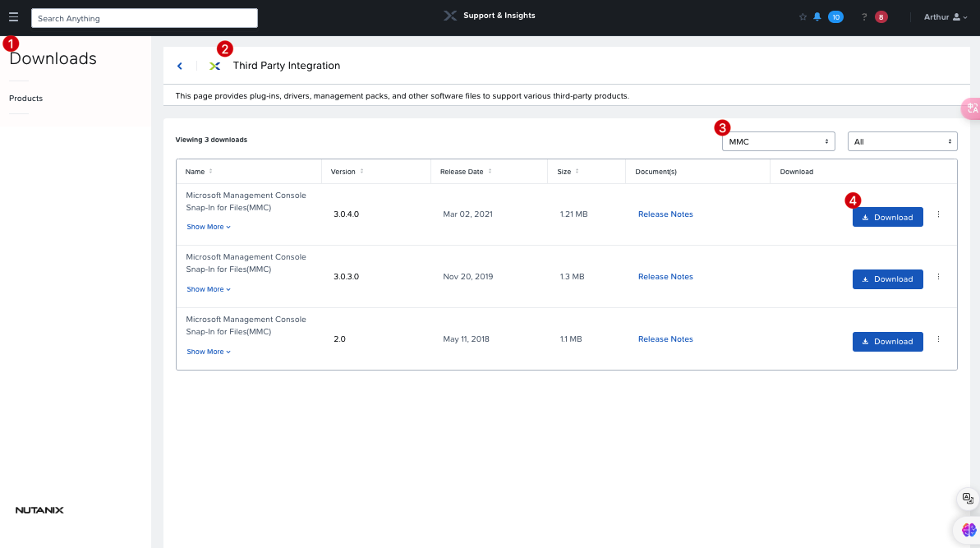Click the Nutanix X logo in header

pos(450,16)
